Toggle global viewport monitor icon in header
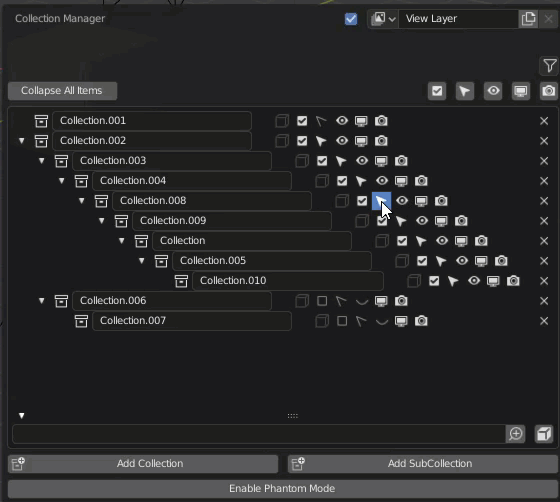The width and height of the screenshot is (560, 502). [x=521, y=91]
